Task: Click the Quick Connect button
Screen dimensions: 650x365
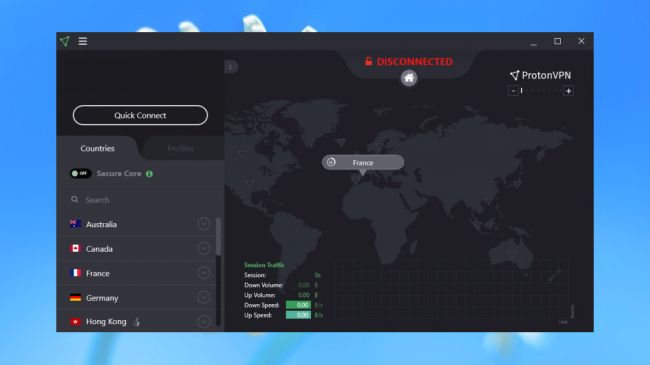Action: click(140, 115)
